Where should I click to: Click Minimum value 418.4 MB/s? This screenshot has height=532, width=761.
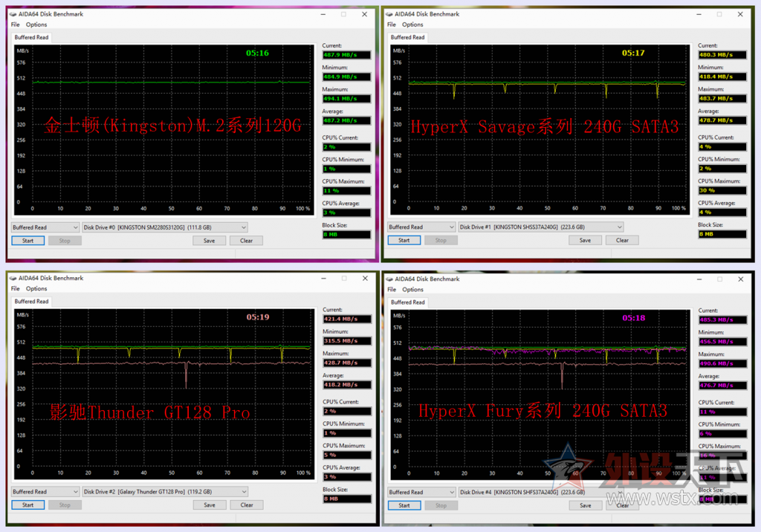click(x=722, y=77)
